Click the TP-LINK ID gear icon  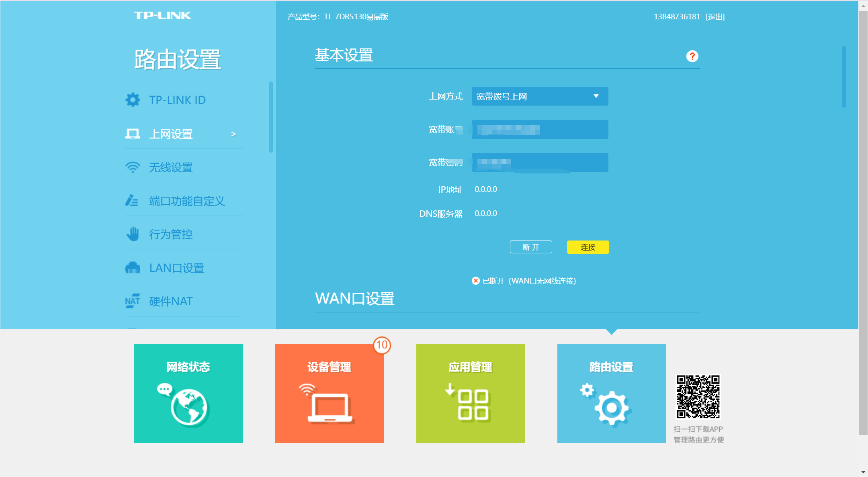(133, 100)
